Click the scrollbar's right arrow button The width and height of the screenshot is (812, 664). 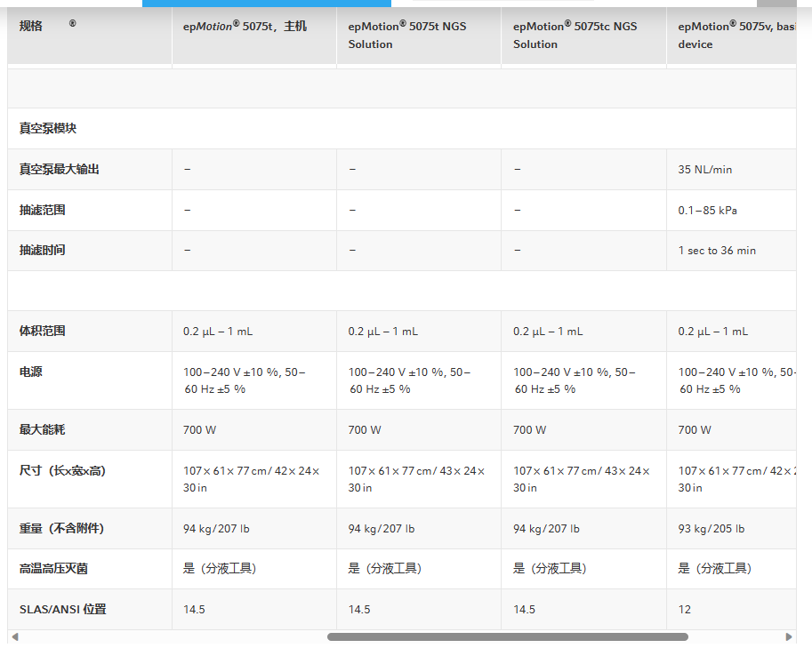tap(789, 636)
